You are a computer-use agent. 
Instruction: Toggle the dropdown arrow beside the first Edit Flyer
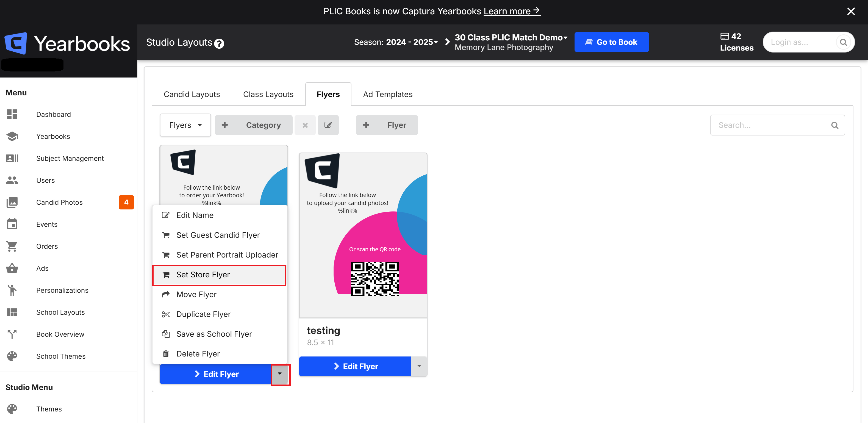point(280,374)
